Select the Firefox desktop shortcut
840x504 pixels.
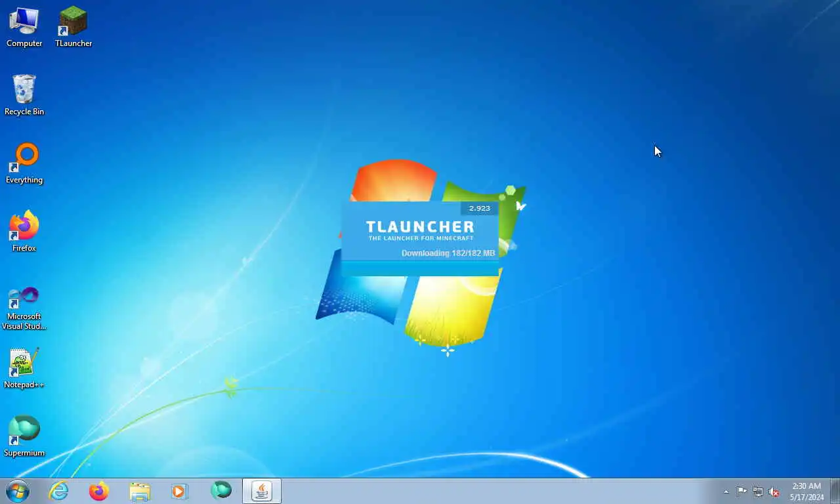[24, 232]
